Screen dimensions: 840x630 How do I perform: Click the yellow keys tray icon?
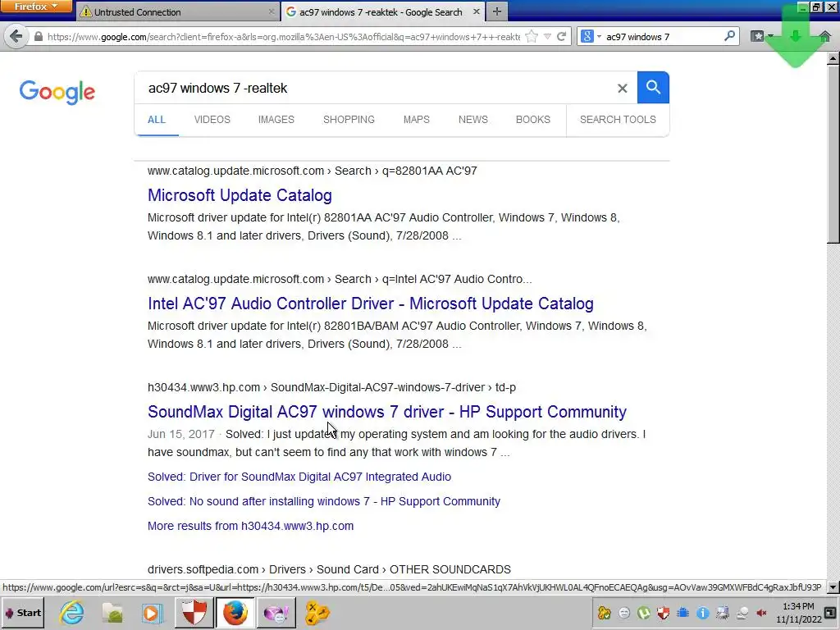(x=605, y=612)
